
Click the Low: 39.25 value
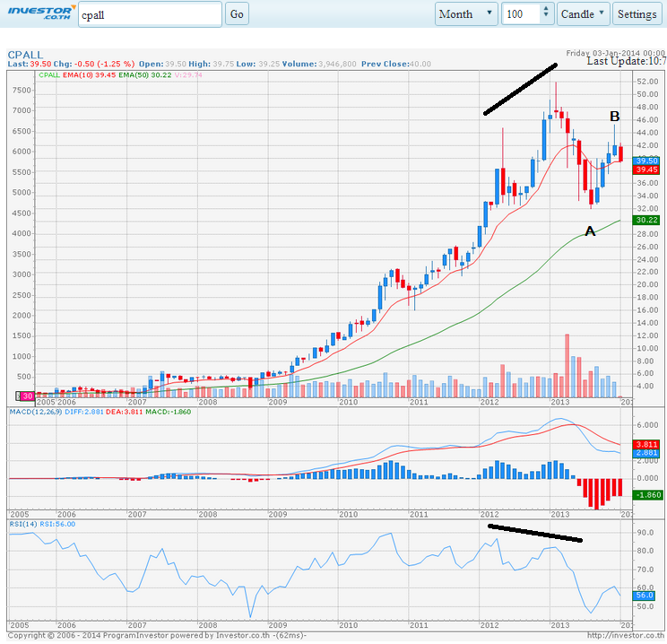click(258, 64)
